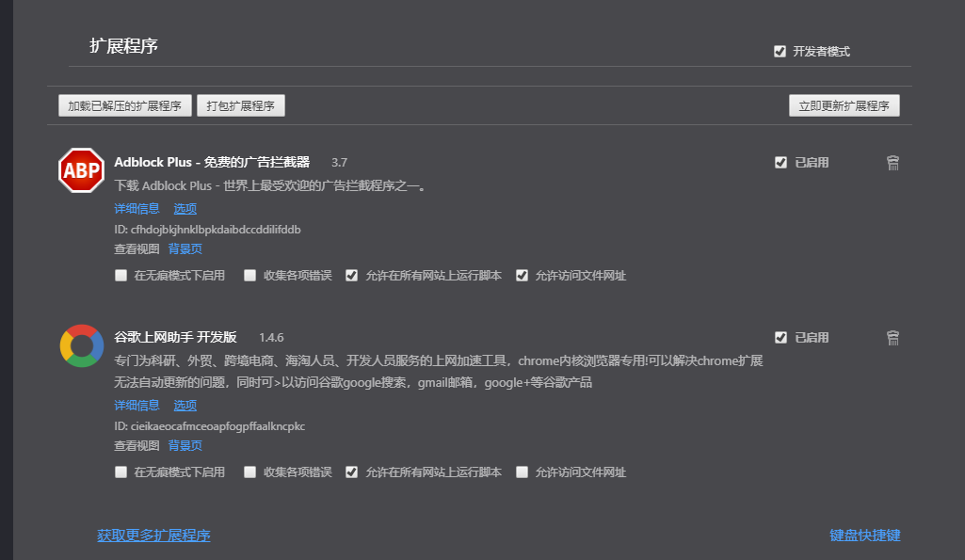Check 收集各项错误 for Adblock Plus
The height and width of the screenshot is (560, 965).
[x=249, y=275]
